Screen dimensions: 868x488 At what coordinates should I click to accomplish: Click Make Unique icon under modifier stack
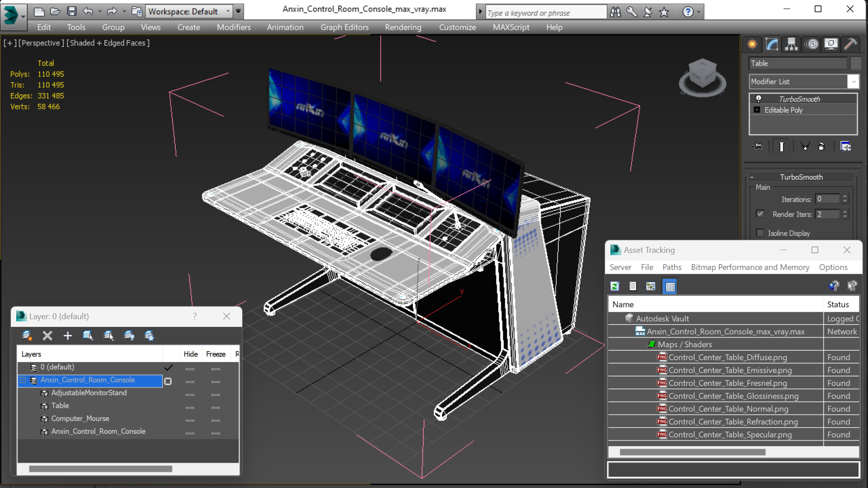tap(805, 146)
